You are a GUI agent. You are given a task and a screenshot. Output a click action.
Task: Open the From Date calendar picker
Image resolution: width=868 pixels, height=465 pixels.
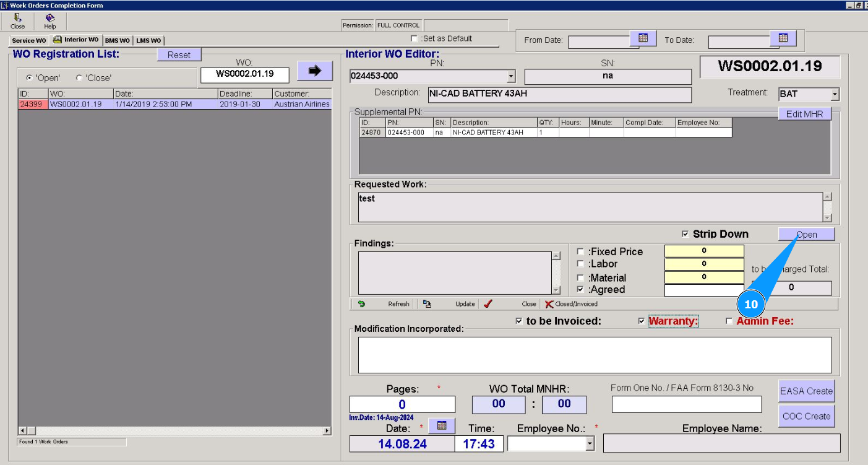click(643, 38)
